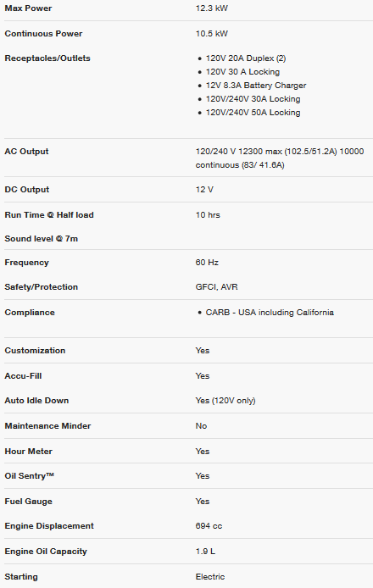Click the Max Power label
The image size is (373, 588).
[x=28, y=8]
